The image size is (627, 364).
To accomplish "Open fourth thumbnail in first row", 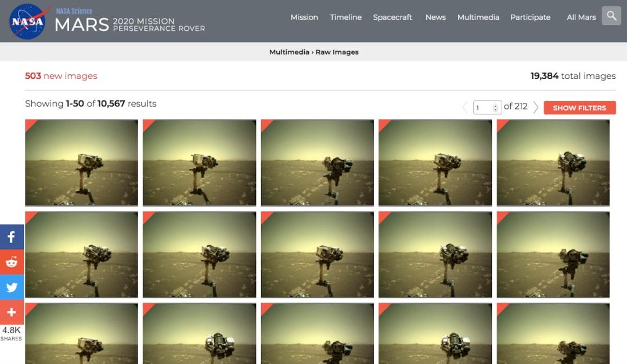I will click(x=435, y=163).
